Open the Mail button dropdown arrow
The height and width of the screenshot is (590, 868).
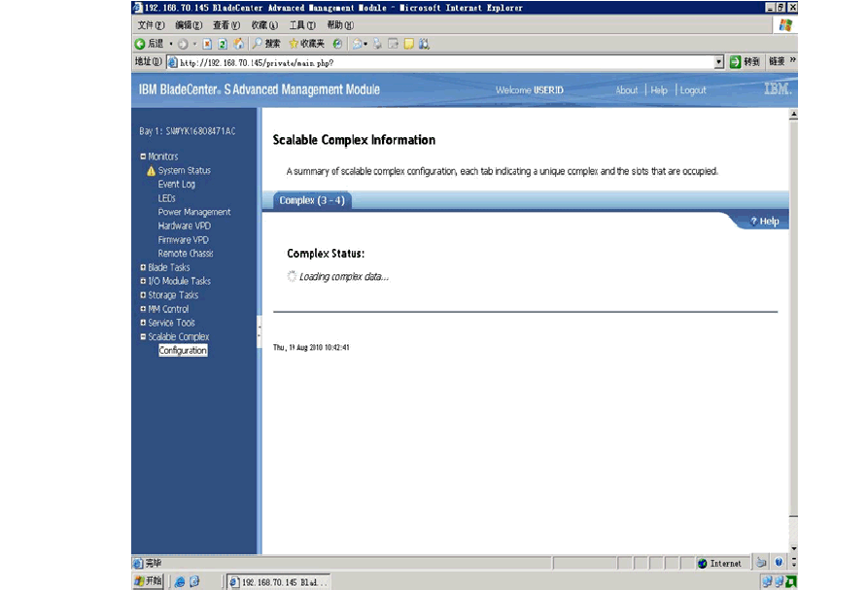(x=365, y=44)
